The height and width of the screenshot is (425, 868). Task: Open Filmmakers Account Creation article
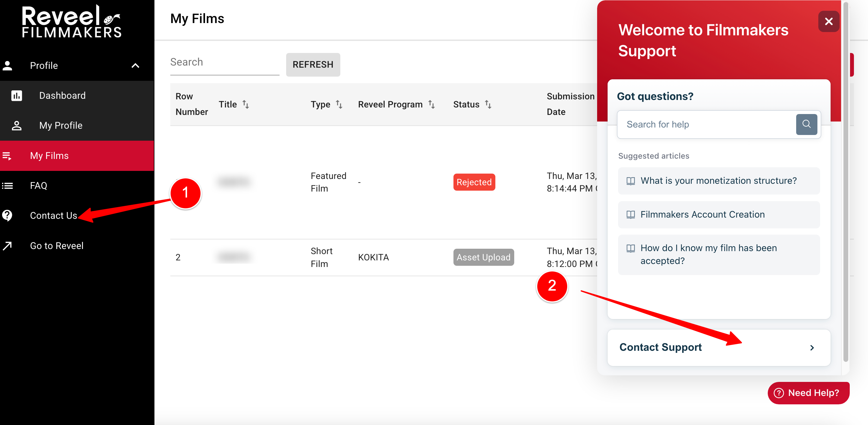tap(702, 215)
